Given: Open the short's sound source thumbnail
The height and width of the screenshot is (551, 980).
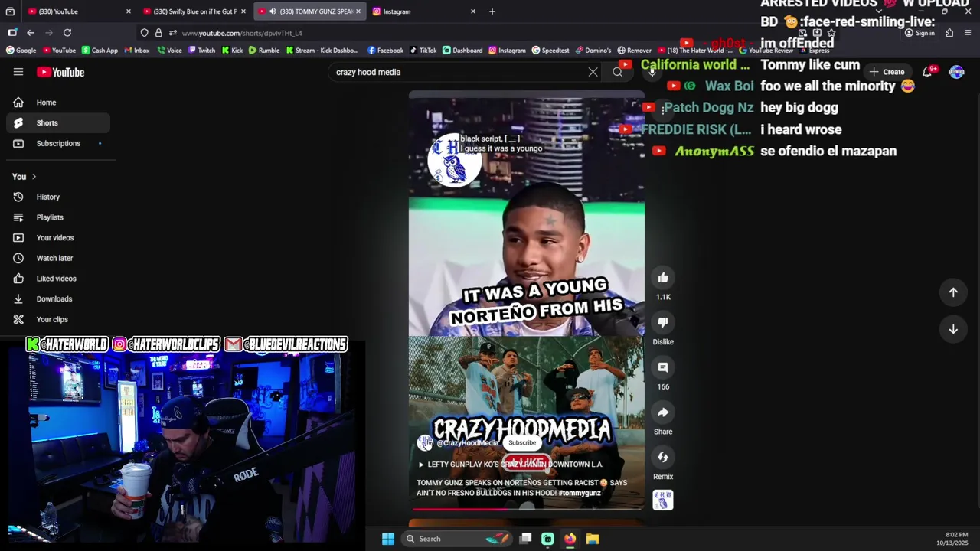Looking at the screenshot, I should tap(663, 500).
